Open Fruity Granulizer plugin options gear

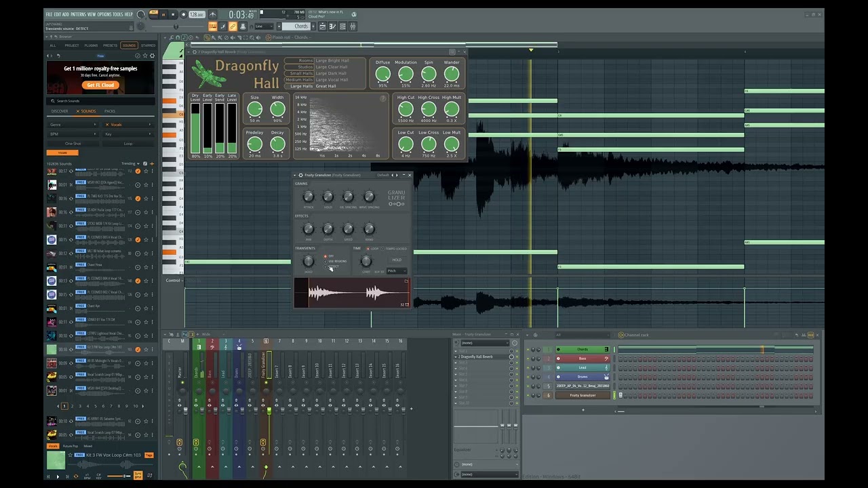301,176
